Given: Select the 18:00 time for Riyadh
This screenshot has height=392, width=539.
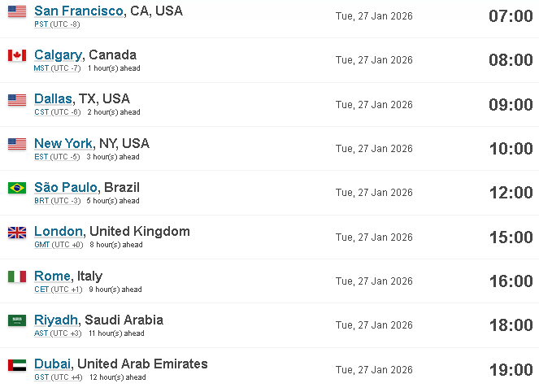Looking at the screenshot, I should click(511, 325).
